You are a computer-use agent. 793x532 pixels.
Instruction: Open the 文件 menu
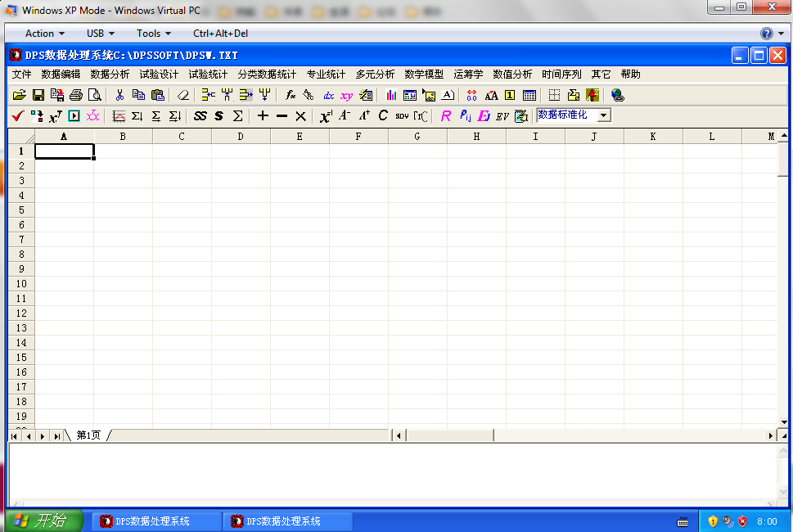(x=21, y=74)
